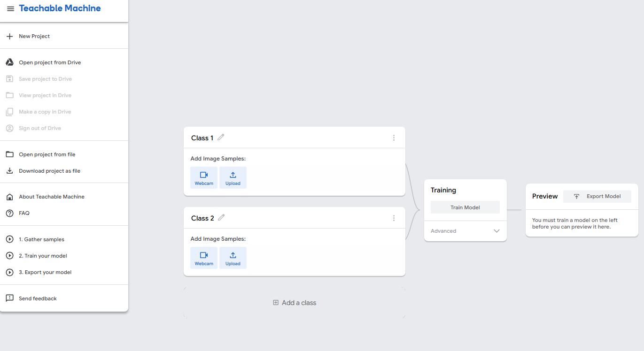Click the Class 2 name field

point(202,218)
